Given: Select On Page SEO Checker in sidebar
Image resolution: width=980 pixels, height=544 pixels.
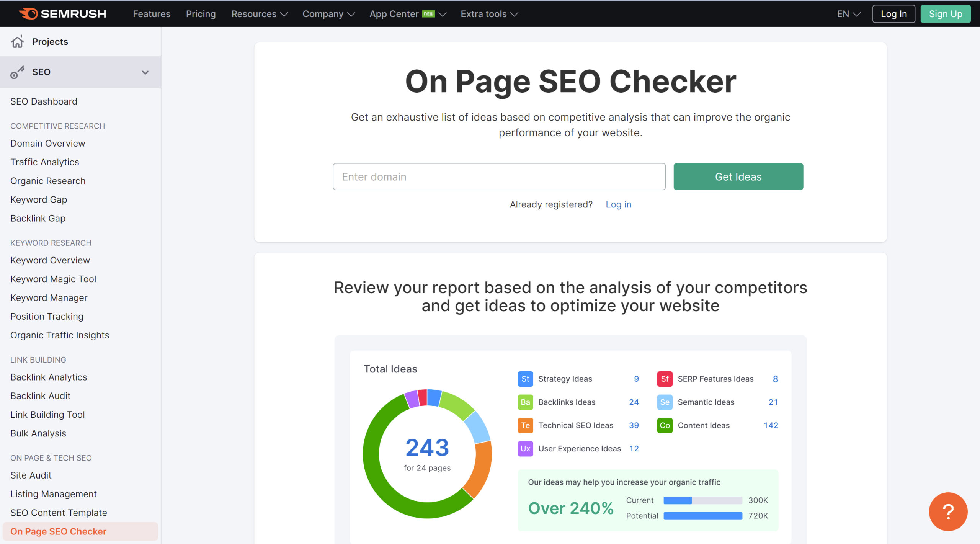Looking at the screenshot, I should coord(80,531).
